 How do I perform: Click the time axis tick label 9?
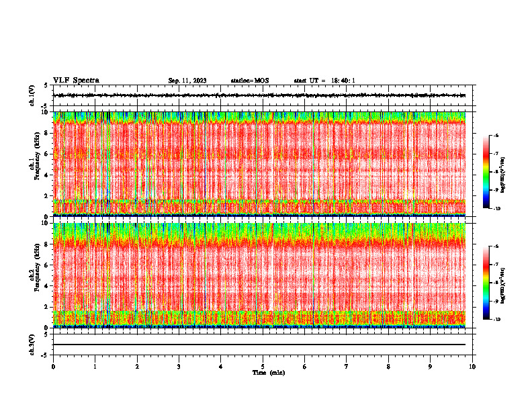pyautogui.click(x=430, y=367)
